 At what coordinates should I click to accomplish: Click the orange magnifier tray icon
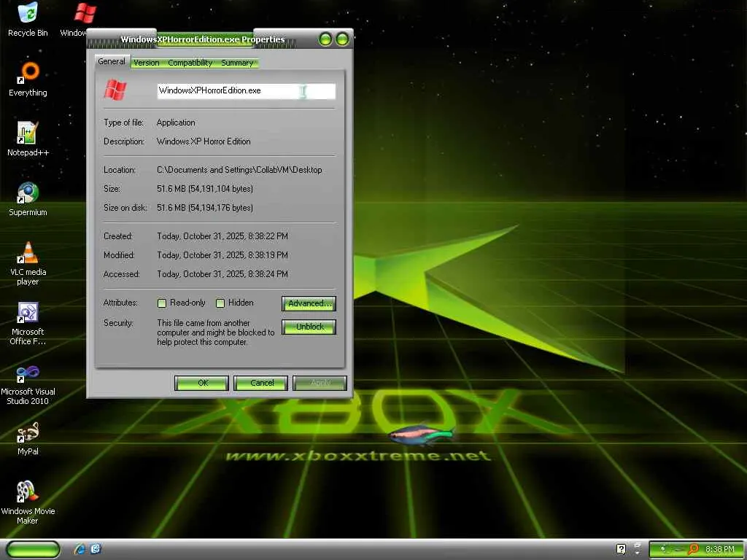pos(693,549)
